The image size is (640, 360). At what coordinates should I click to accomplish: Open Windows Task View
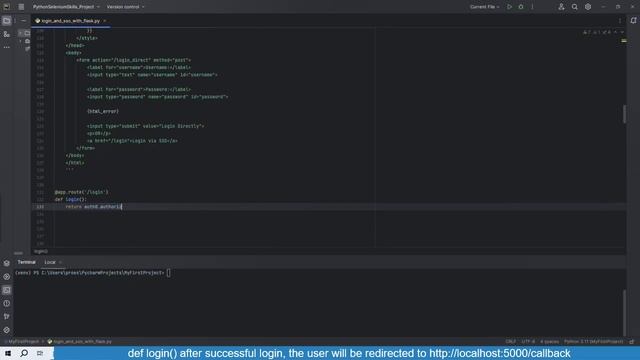pos(40,353)
